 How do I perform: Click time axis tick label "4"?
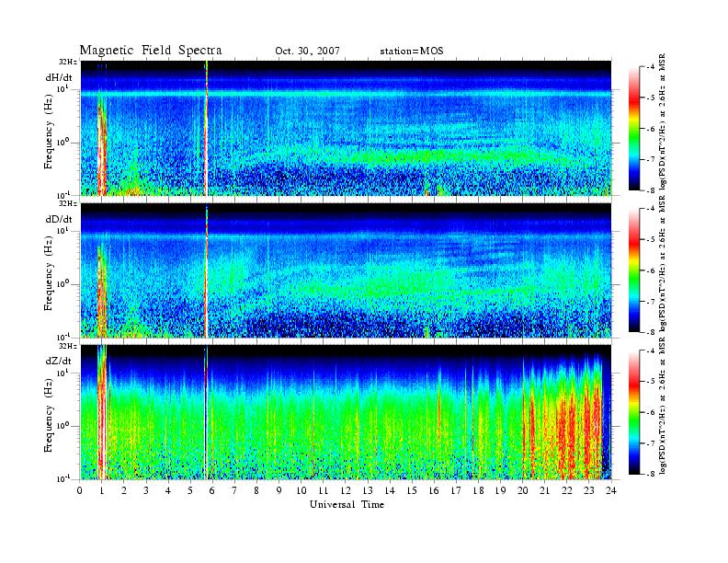(168, 491)
